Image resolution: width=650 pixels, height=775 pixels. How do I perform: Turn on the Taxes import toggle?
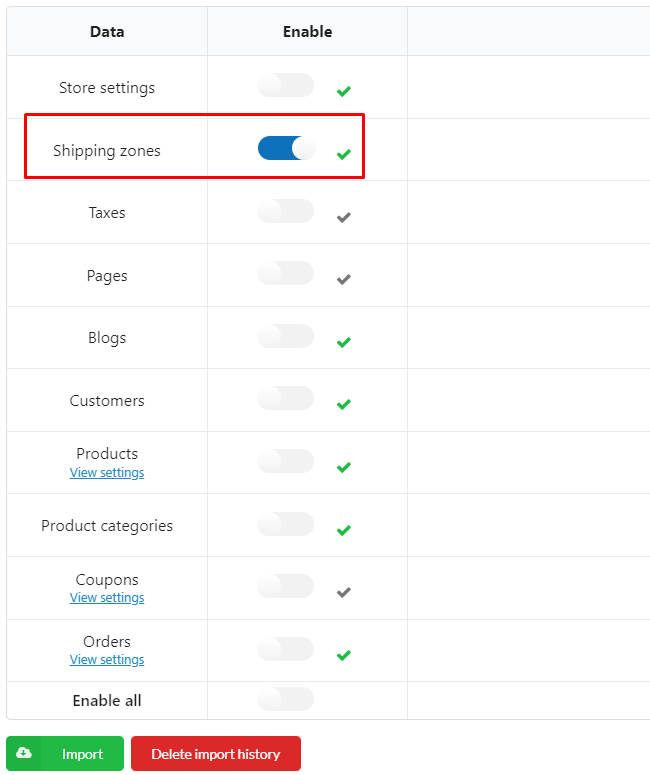(x=285, y=211)
